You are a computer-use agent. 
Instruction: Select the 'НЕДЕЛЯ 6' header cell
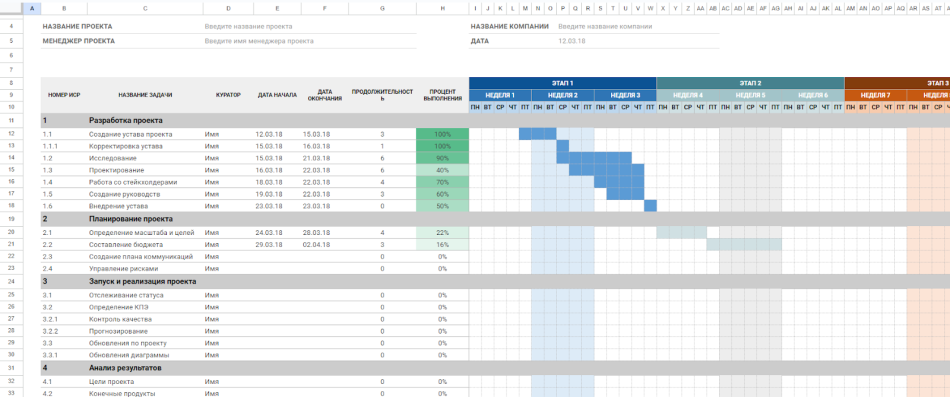click(x=812, y=95)
